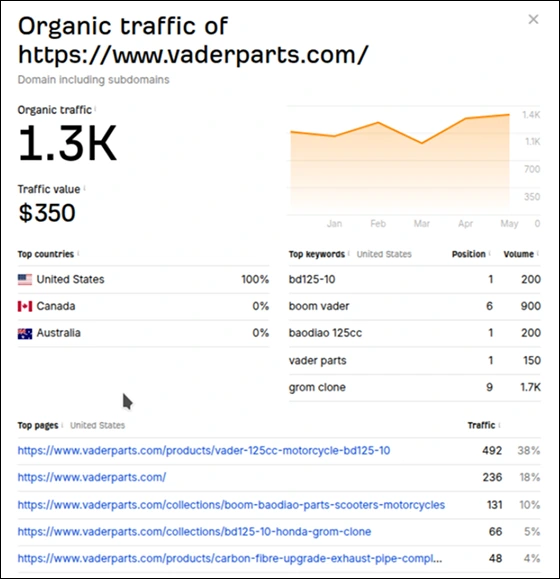Click the Feb label on chart axis
This screenshot has width=560, height=579.
click(378, 223)
